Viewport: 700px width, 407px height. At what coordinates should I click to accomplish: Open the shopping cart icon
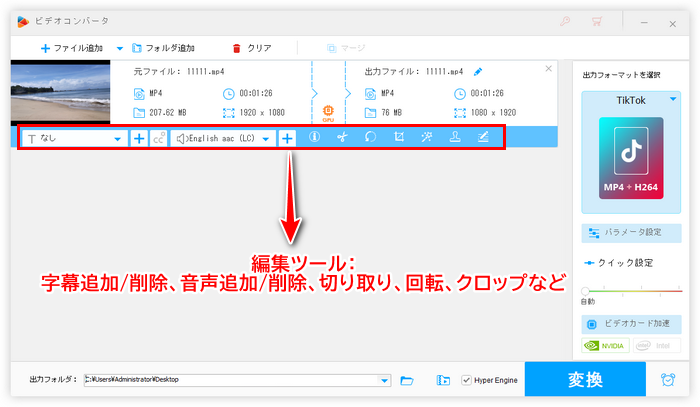597,21
